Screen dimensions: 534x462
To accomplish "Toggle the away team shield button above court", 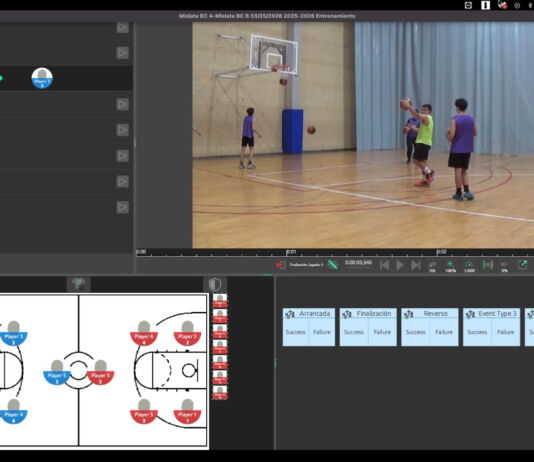I will point(215,284).
